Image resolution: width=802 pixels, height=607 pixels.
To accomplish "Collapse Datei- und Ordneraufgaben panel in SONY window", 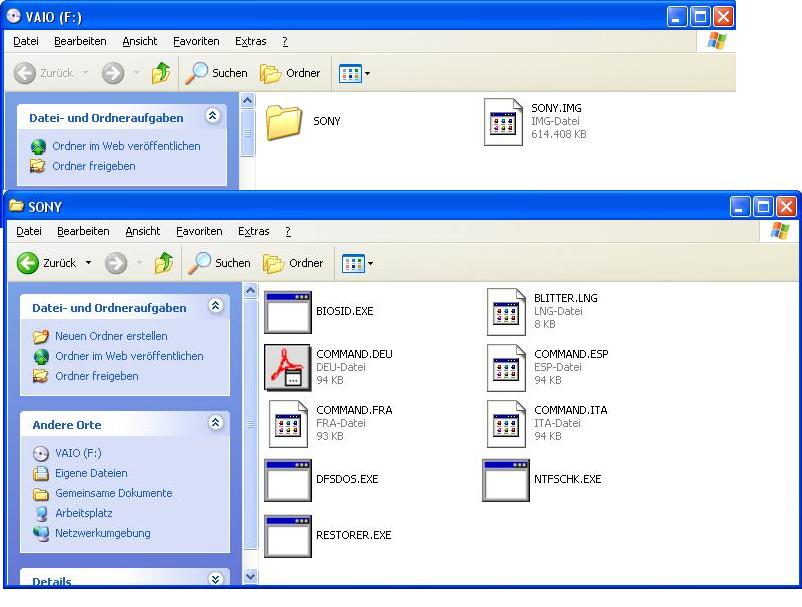I will 215,306.
